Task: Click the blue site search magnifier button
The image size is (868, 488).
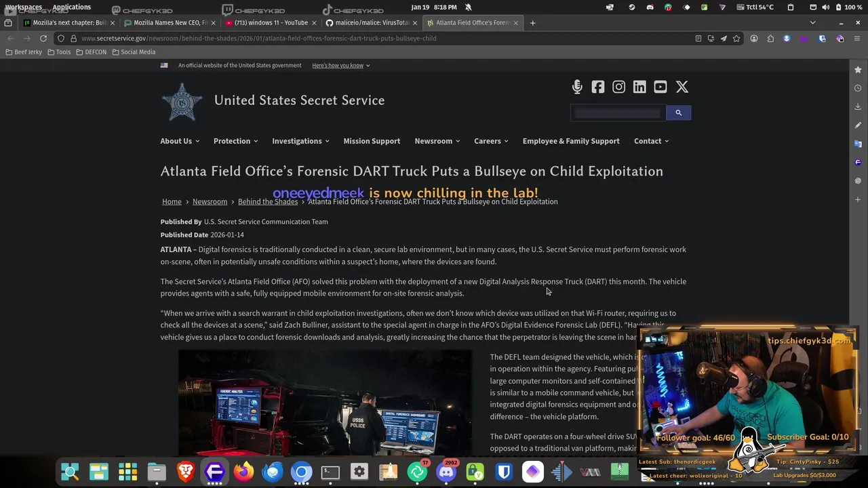Action: [x=678, y=113]
